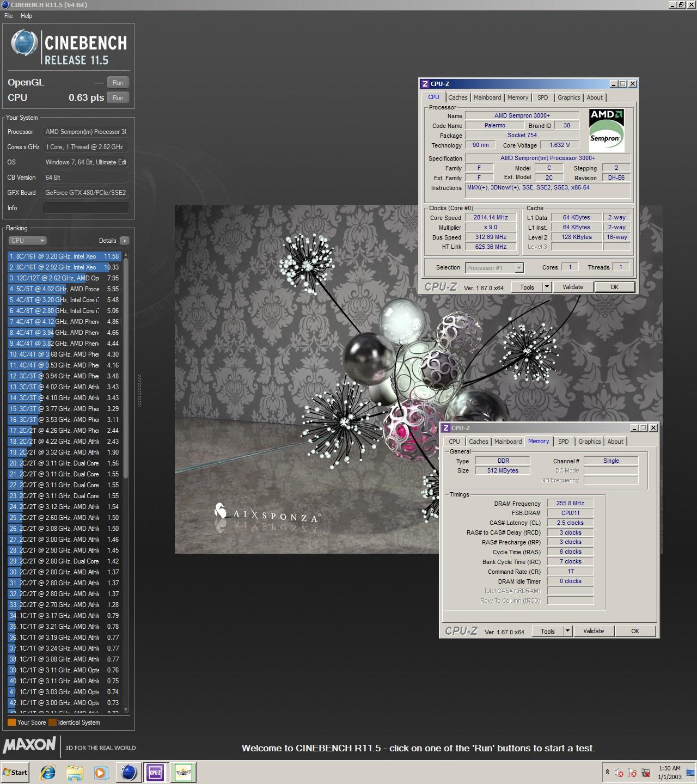Switch to CPU tab in lower CPU-Z window
This screenshot has height=784, width=697.
[454, 442]
